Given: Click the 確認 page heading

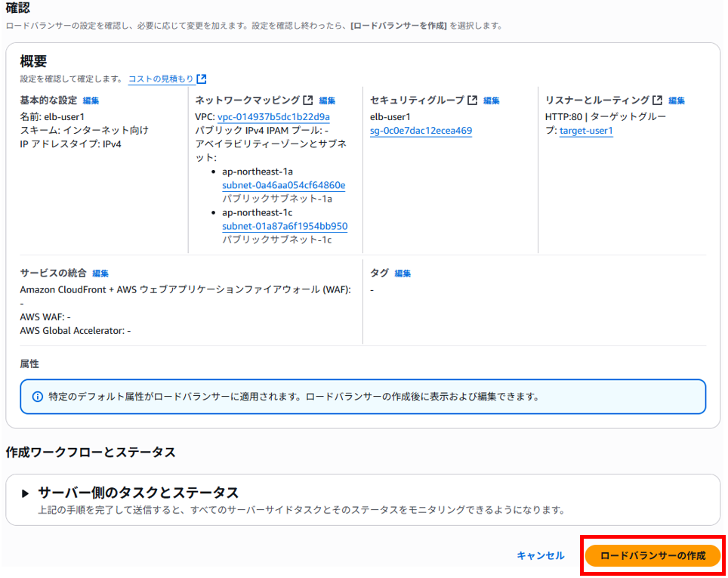Looking at the screenshot, I should point(17,8).
